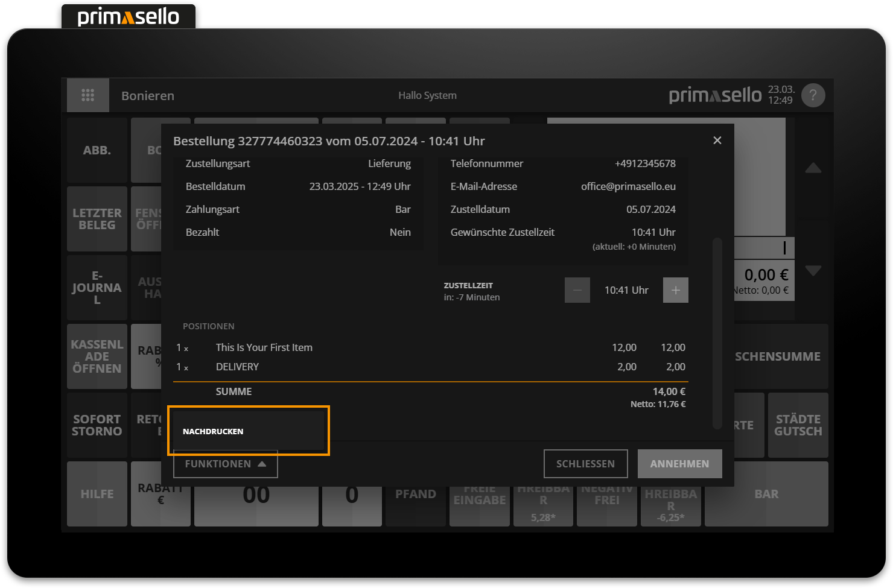Click the Städte Gutsch tile
This screenshot has width=893, height=588.
pyautogui.click(x=798, y=425)
